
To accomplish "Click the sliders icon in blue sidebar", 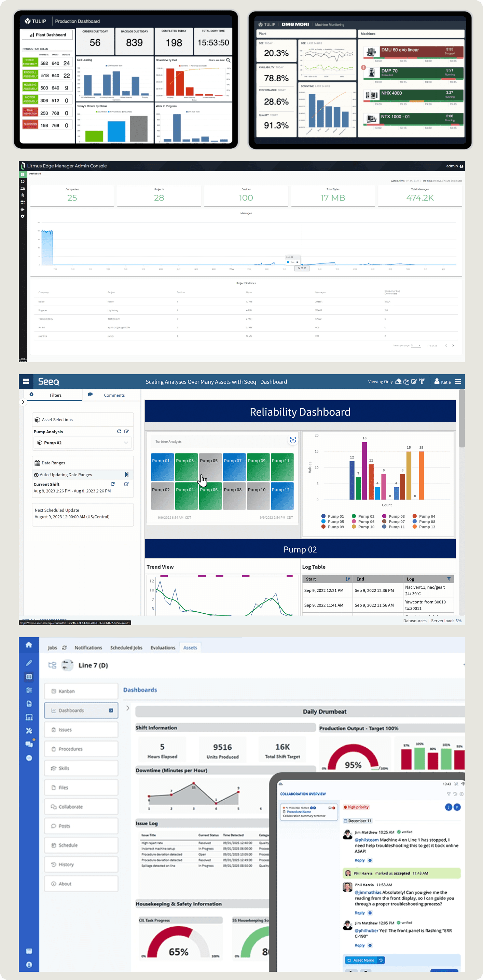I will tap(29, 690).
